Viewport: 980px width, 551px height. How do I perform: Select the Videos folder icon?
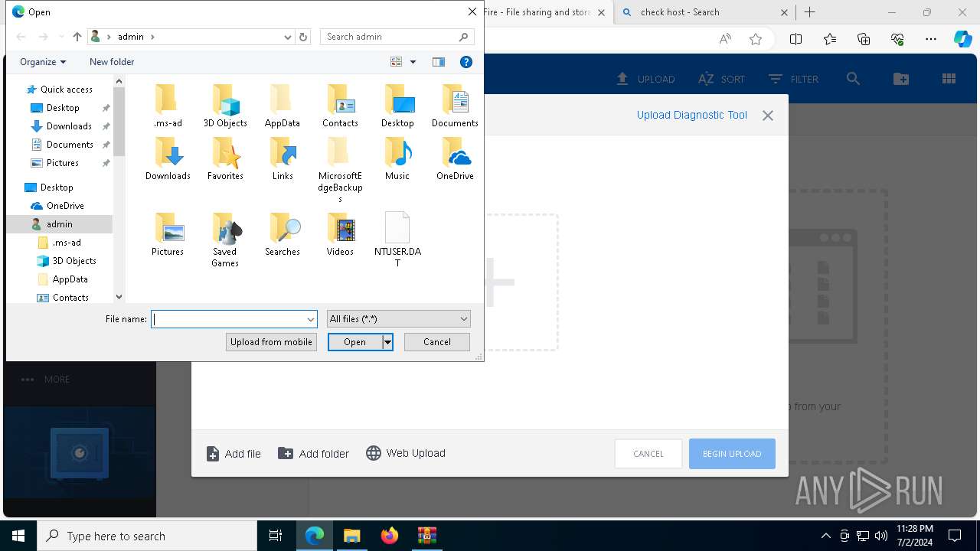(340, 235)
